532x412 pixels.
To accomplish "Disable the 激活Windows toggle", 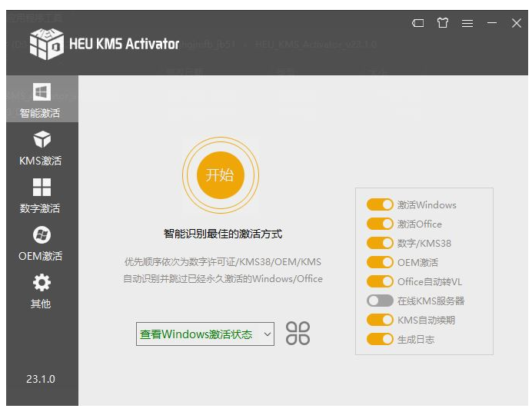I will pyautogui.click(x=380, y=205).
